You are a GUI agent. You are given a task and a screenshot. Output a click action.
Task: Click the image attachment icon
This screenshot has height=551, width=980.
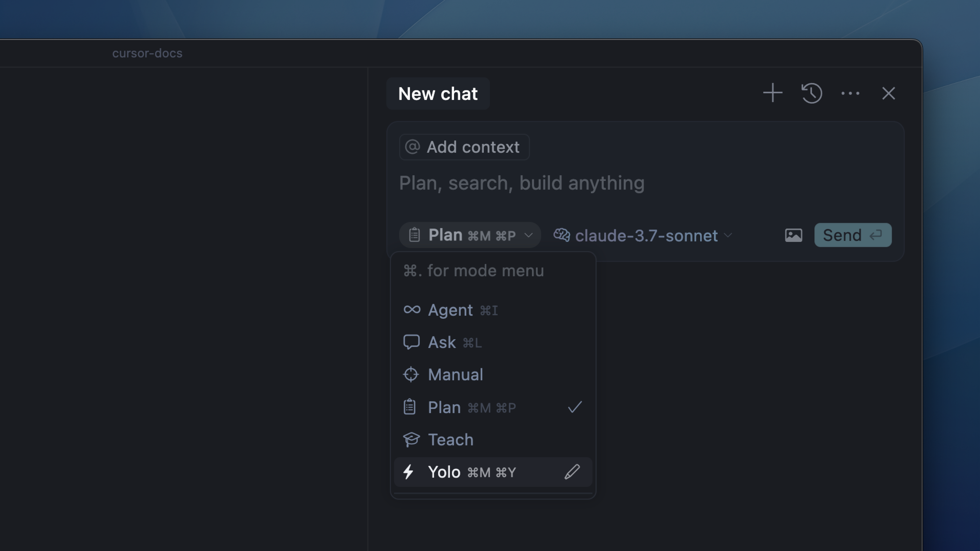pyautogui.click(x=794, y=235)
